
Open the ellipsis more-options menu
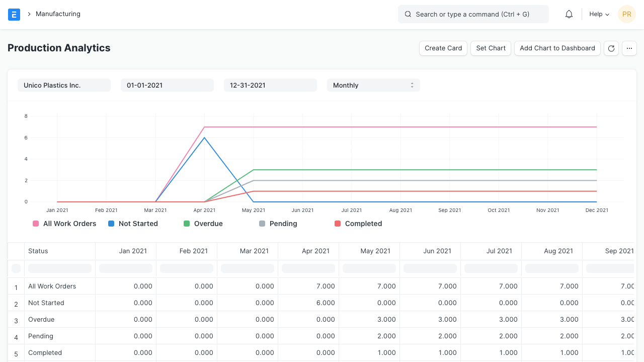[x=629, y=48]
